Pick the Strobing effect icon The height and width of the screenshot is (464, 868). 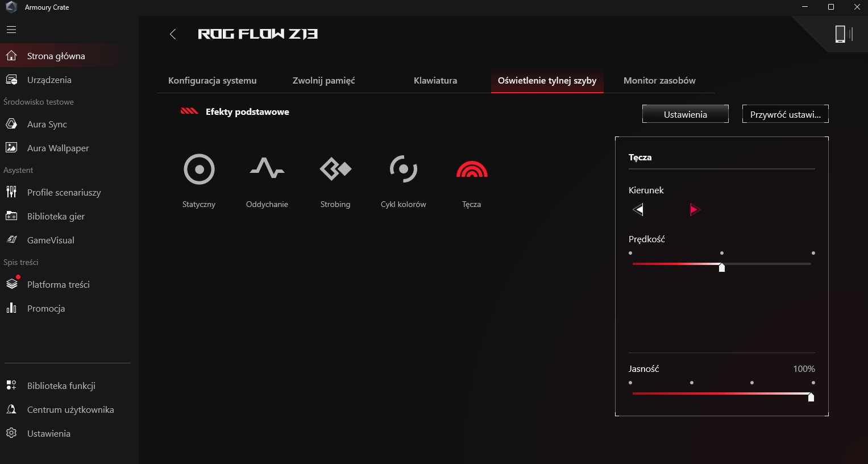[335, 169]
